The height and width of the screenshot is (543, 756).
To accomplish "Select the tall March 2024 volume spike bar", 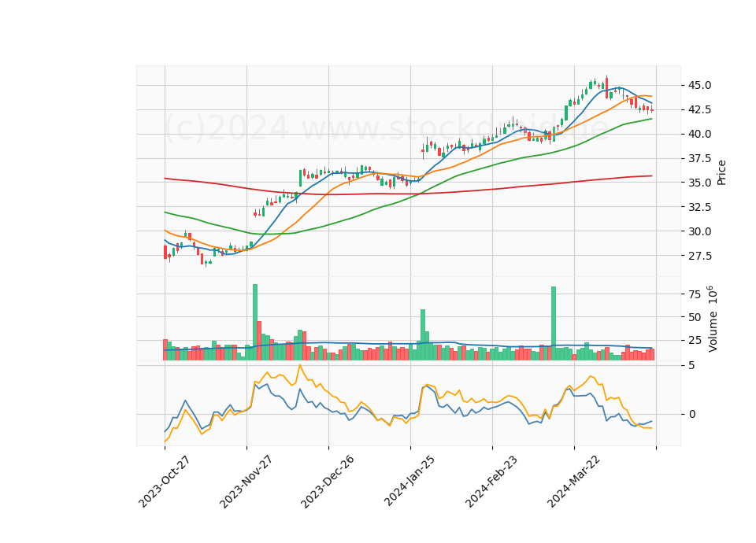I will pos(554,323).
